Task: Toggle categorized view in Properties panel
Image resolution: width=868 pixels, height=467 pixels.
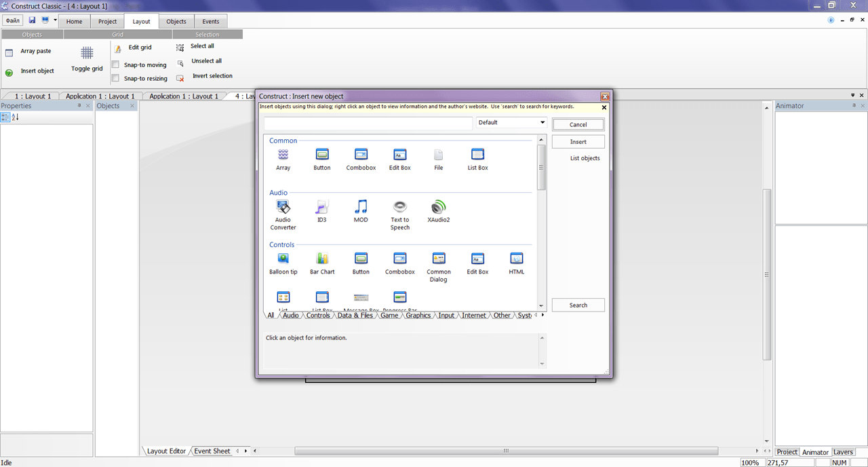Action: (x=5, y=117)
